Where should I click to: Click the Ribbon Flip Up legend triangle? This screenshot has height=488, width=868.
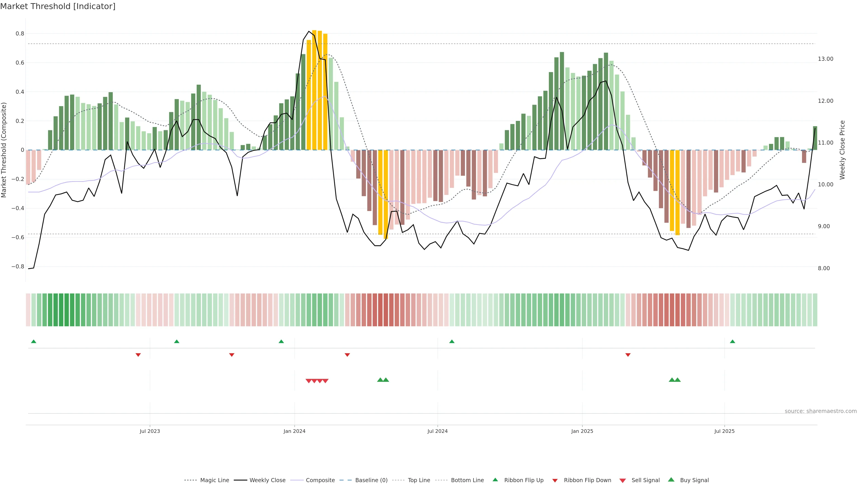(x=495, y=480)
